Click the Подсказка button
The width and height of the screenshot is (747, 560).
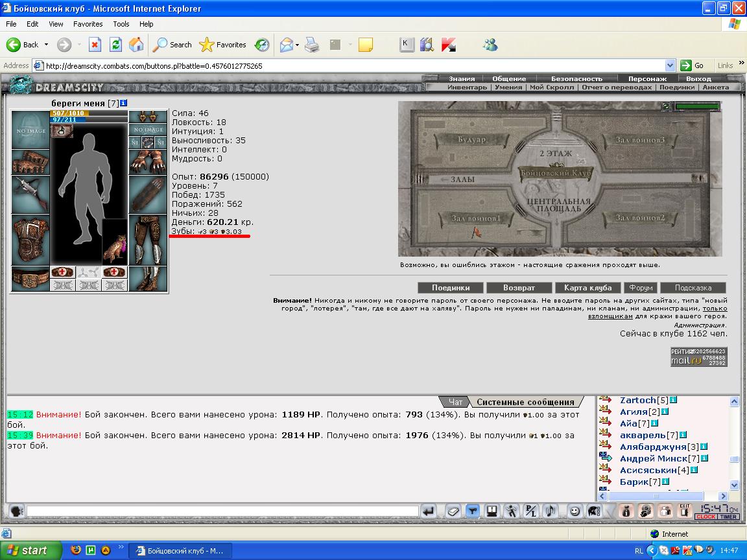tap(693, 288)
